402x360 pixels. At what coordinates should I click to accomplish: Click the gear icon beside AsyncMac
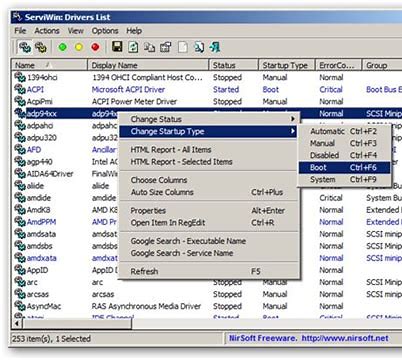point(20,306)
